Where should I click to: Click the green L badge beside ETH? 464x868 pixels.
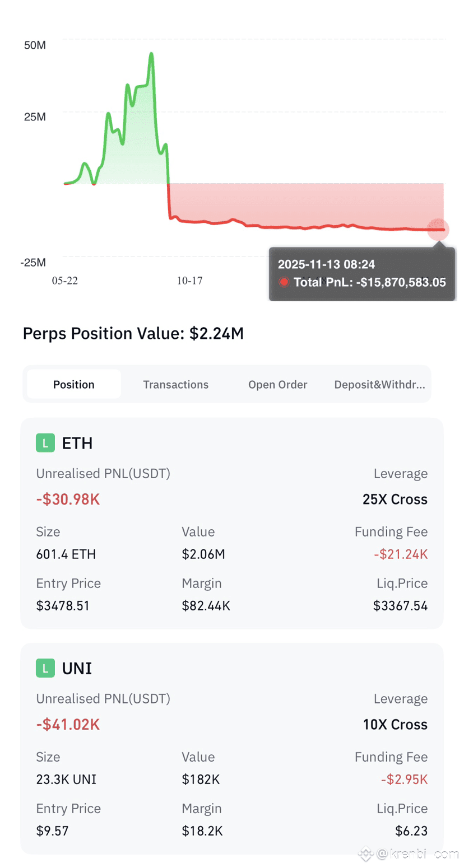tap(45, 444)
